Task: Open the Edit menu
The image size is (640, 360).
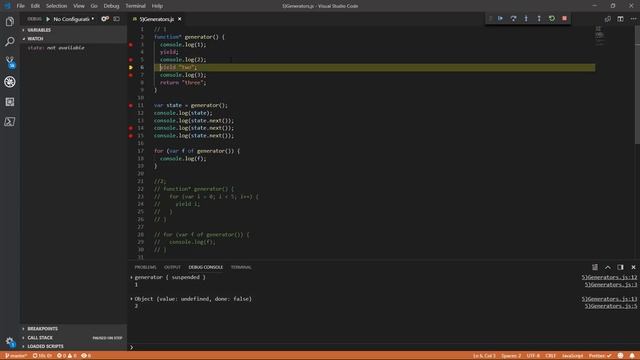Action: tap(36, 6)
